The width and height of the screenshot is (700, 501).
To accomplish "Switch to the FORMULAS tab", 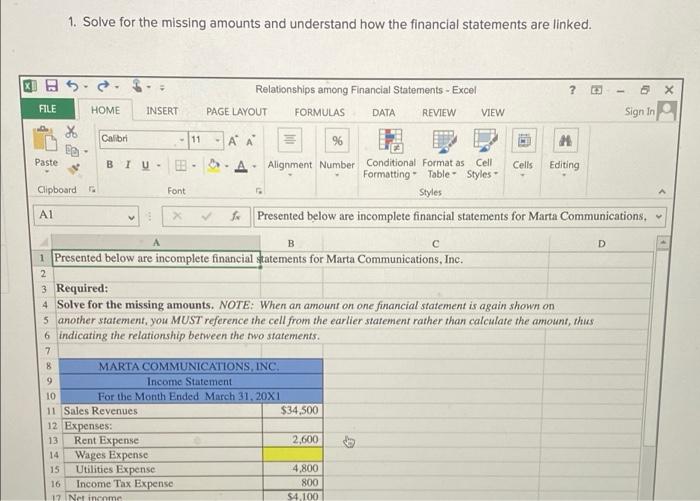I will point(320,113).
